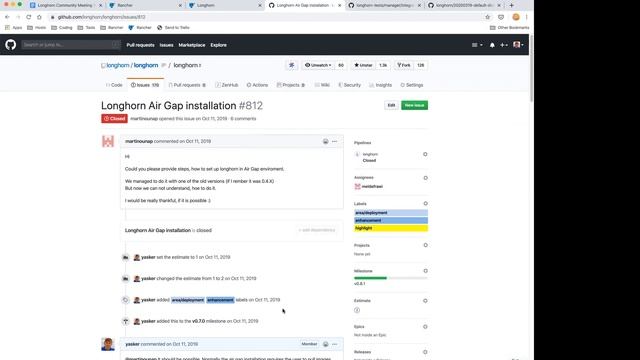Edit Projects with the gear icon
Viewport: 640px width, 360px height.
(x=425, y=245)
